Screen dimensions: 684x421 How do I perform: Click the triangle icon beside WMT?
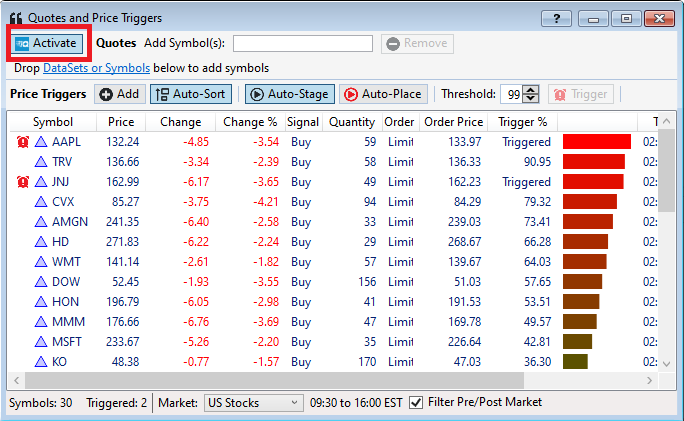pos(41,262)
